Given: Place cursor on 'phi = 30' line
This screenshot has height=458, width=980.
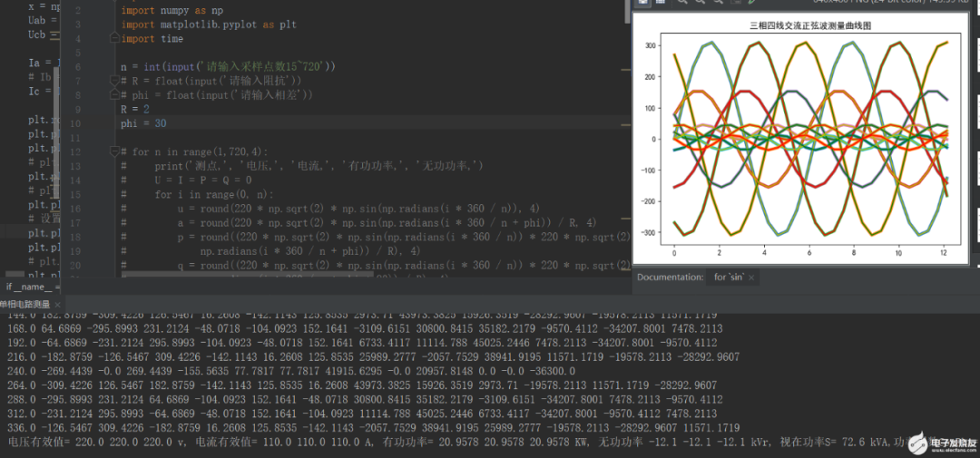Looking at the screenshot, I should coord(143,123).
